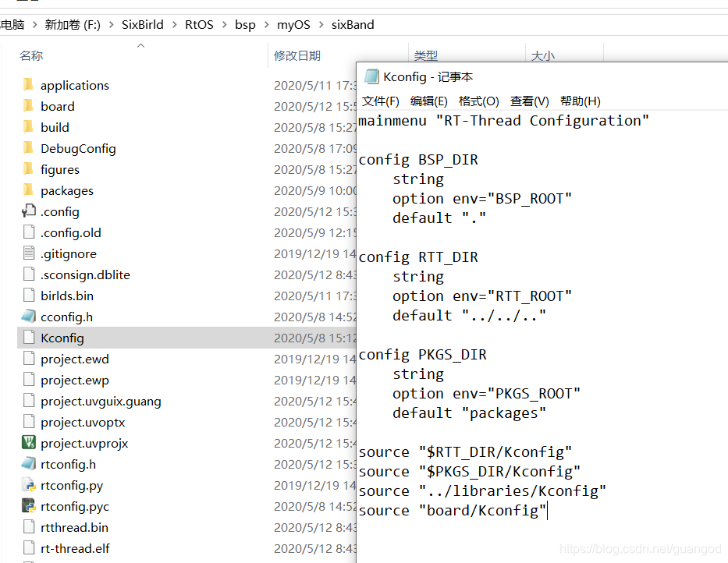Screen dimensions: 728x563
Task: Expand the chevron after RtOS in the path
Action: pyautogui.click(x=225, y=25)
